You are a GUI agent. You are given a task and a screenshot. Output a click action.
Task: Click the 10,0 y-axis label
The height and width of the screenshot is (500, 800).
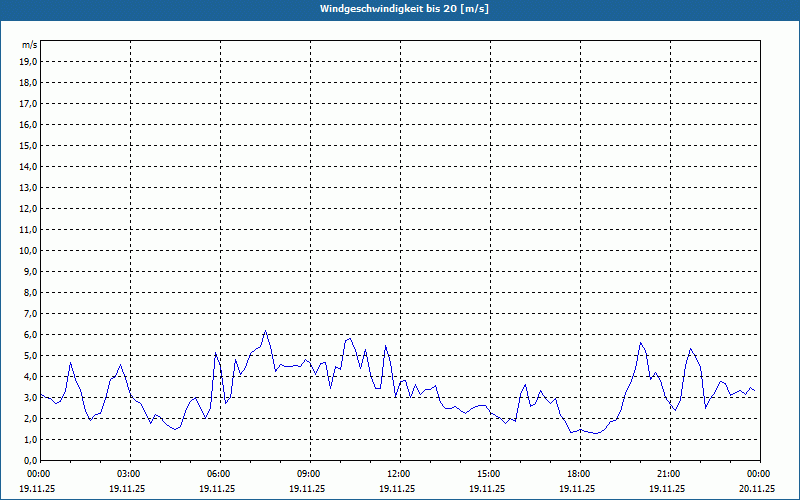click(29, 250)
